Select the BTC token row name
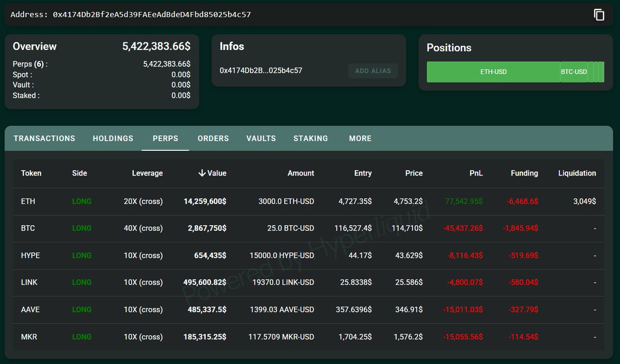This screenshot has width=620, height=364. (28, 228)
